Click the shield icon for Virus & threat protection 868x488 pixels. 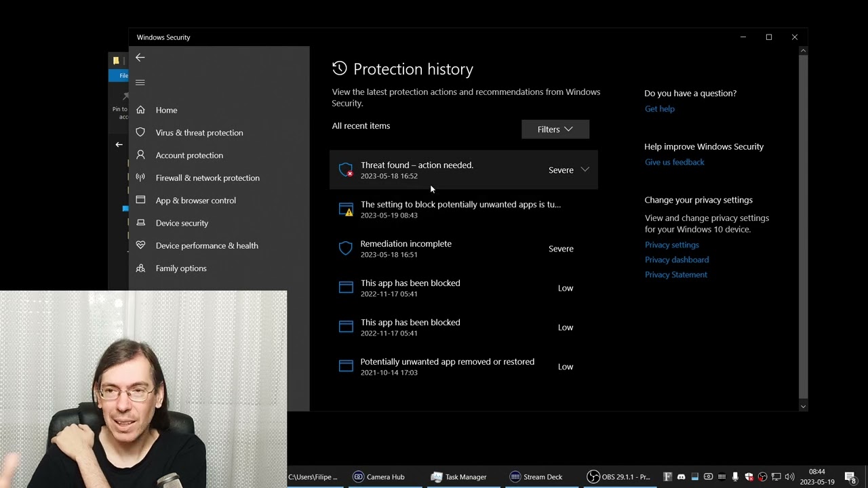tap(140, 132)
